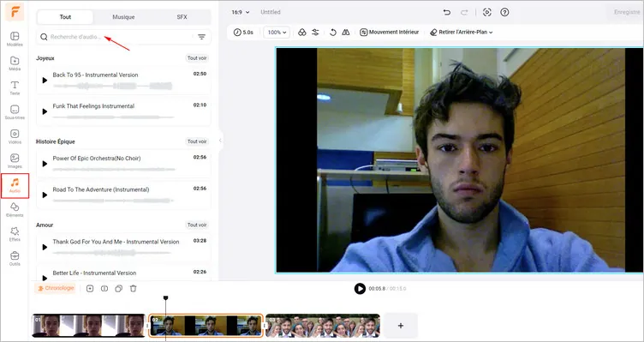Play the video preview
Screen dimensions: 644x342
tap(360, 289)
